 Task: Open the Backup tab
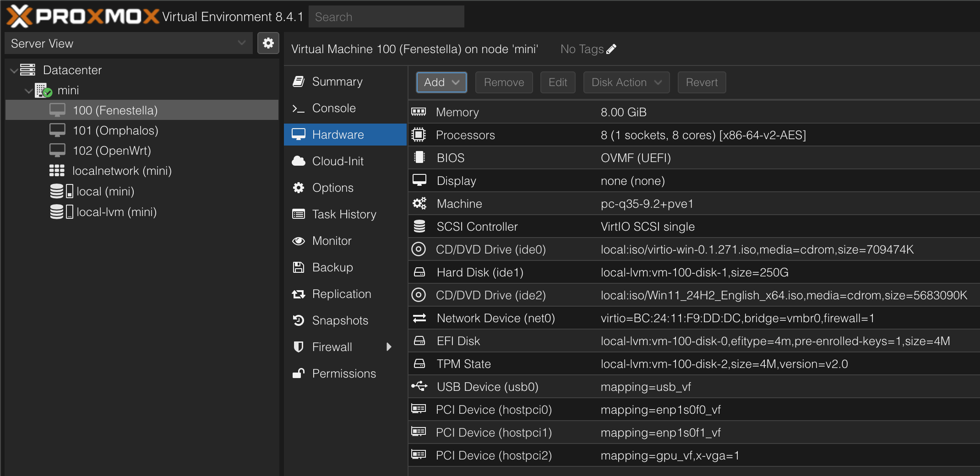[345, 267]
